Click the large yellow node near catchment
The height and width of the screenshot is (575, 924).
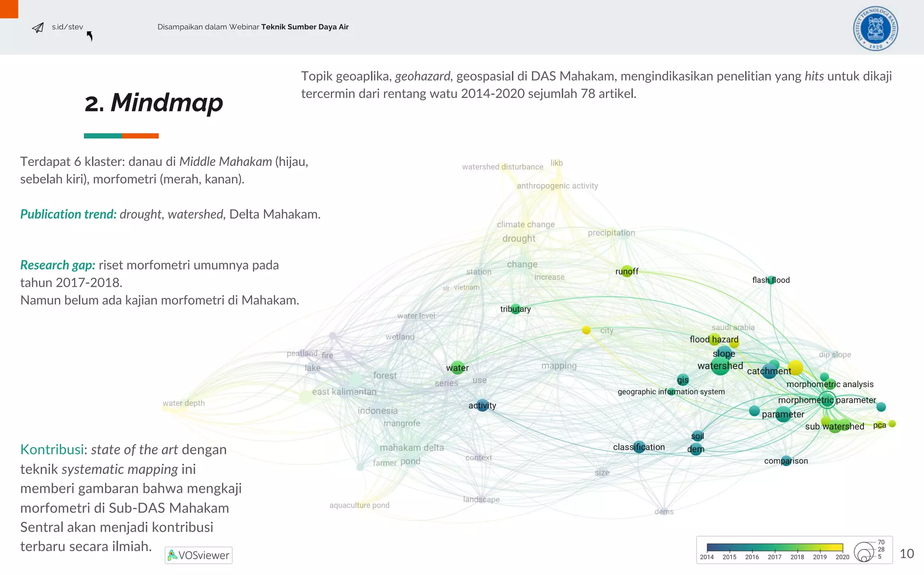click(795, 368)
